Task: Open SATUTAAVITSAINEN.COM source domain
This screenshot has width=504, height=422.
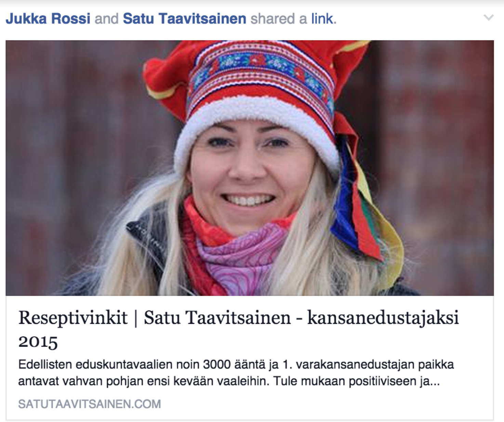Action: 90,404
